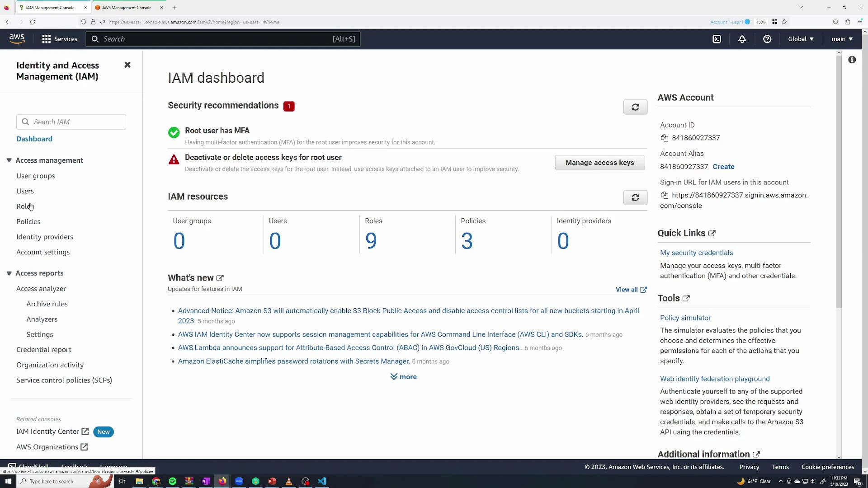The image size is (868, 488).
Task: Bookmark the page with the star icon
Action: coord(785,22)
